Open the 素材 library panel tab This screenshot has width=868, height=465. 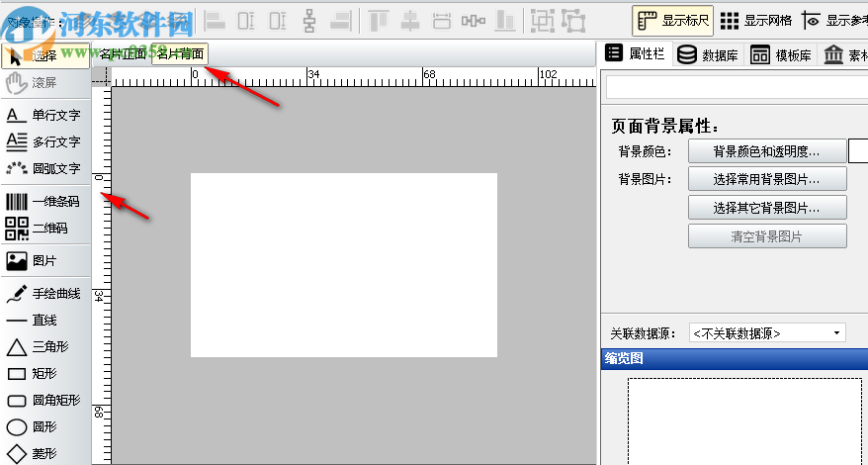[x=843, y=54]
